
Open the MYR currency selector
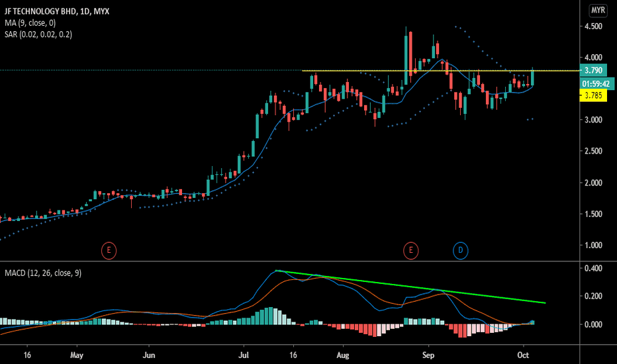[598, 10]
